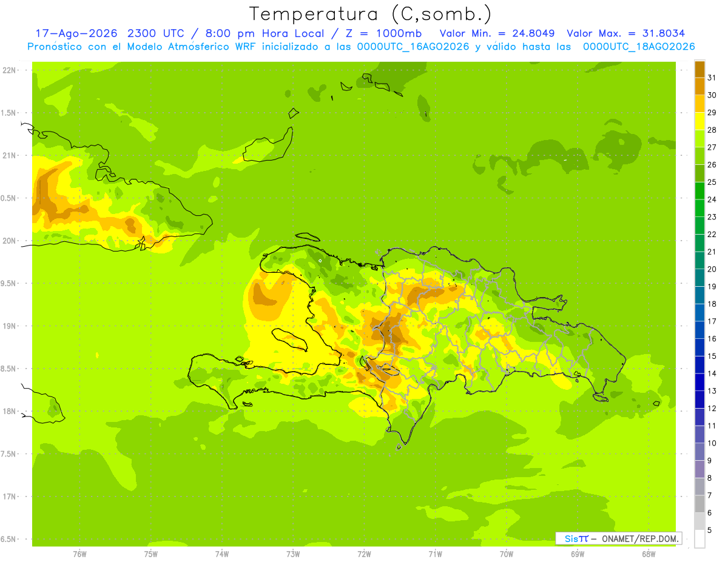Click 'Valor Max. = 31.8034' readout

626,33
